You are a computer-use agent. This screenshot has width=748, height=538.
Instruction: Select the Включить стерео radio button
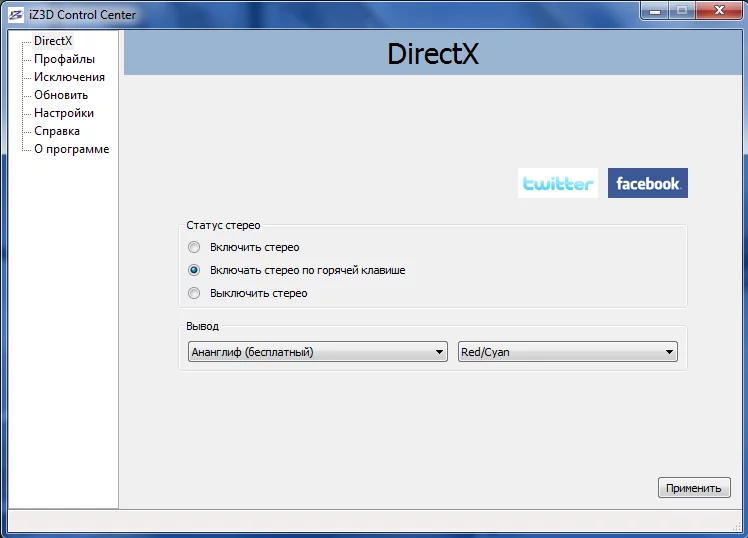point(194,247)
